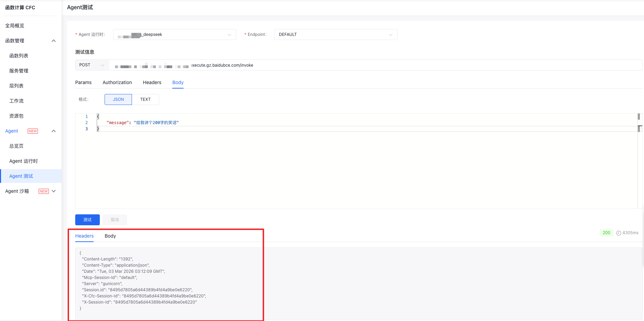Open the Authorization tab
The height and width of the screenshot is (321, 644).
click(x=117, y=82)
